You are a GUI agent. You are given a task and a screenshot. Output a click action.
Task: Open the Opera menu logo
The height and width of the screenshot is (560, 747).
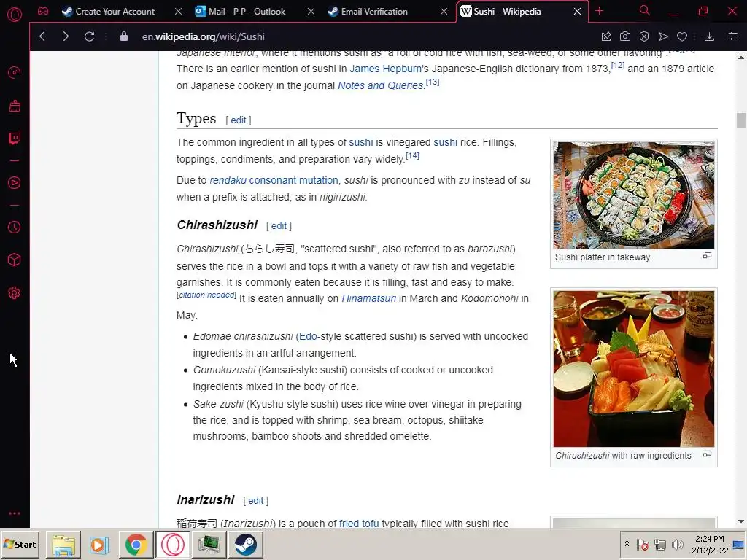coord(15,15)
